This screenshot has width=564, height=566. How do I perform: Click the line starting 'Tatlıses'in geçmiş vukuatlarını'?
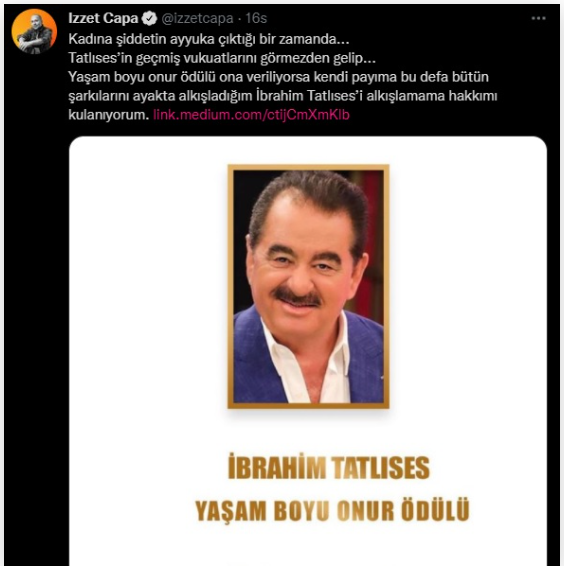pyautogui.click(x=222, y=58)
